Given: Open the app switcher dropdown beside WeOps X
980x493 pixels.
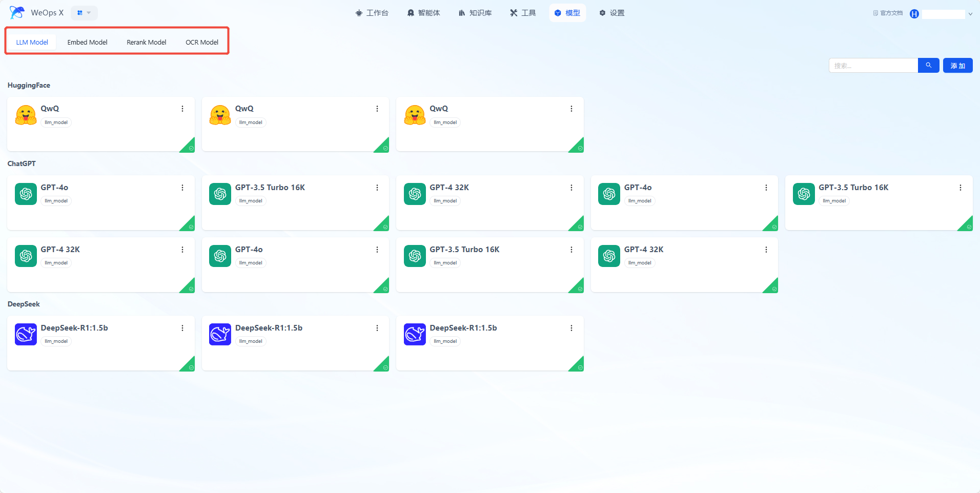Looking at the screenshot, I should pyautogui.click(x=84, y=13).
